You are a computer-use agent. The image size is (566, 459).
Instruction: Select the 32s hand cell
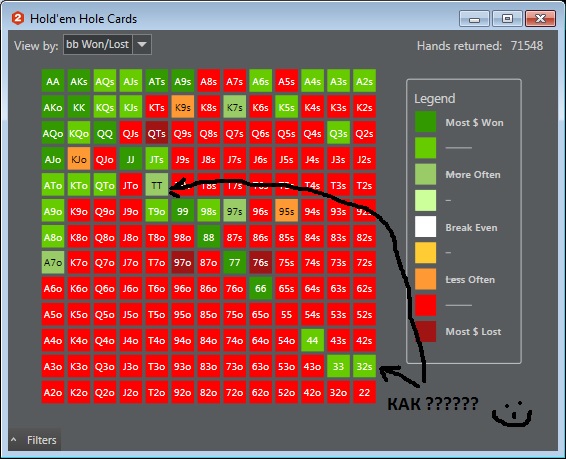[365, 366]
